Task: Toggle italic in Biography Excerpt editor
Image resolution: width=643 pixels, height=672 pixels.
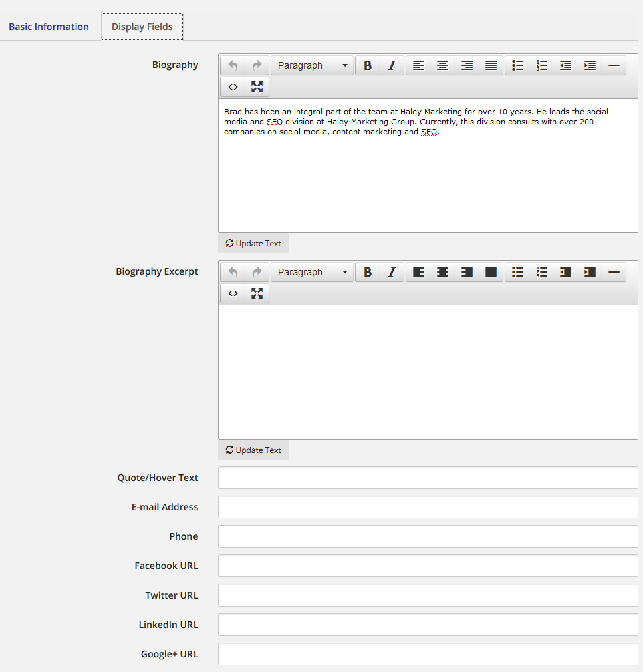Action: coord(392,272)
